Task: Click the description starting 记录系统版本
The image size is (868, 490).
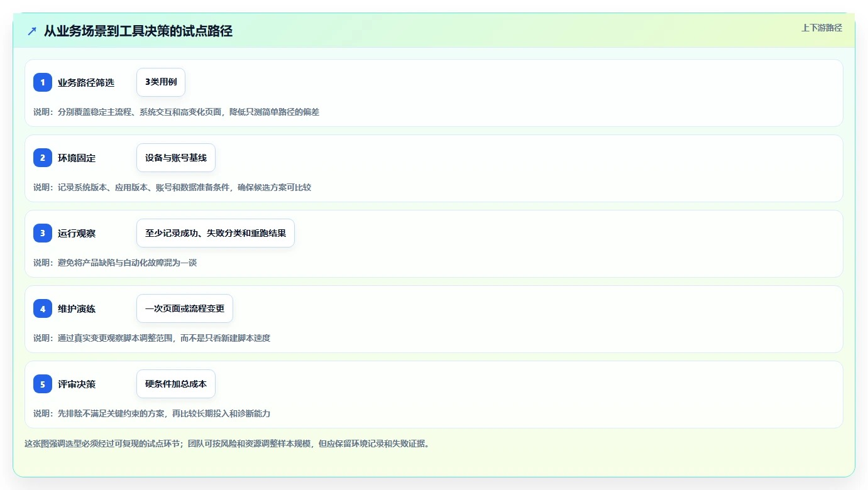Action: [172, 187]
